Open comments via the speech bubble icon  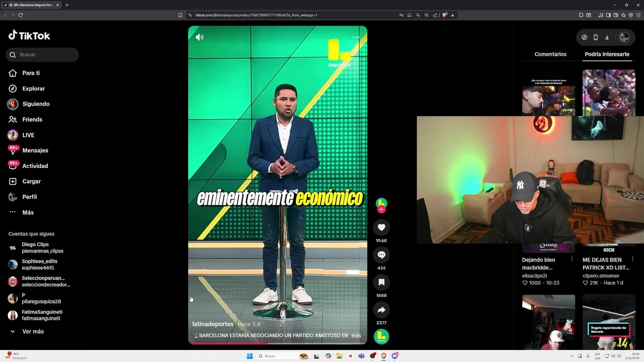point(381,255)
